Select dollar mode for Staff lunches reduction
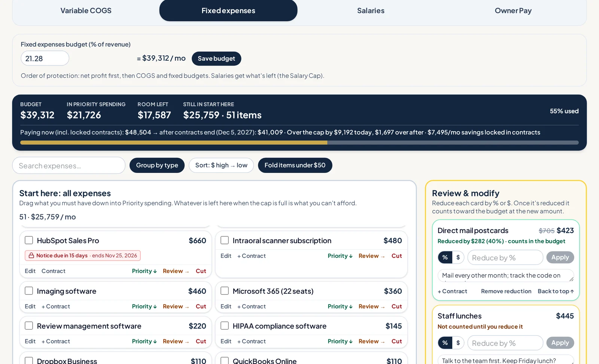The height and width of the screenshot is (364, 599). pyautogui.click(x=458, y=343)
